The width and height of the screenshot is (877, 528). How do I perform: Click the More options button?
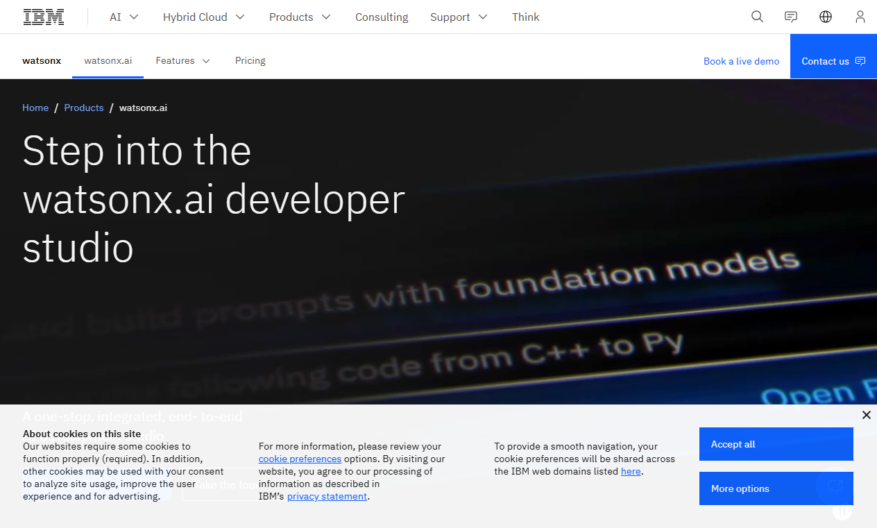pyautogui.click(x=776, y=488)
